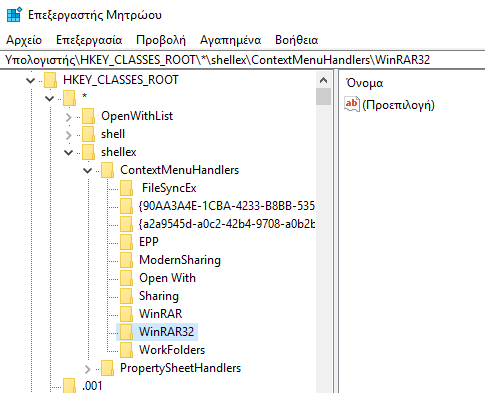Click the Registry Editor app icon in title bar
The height and width of the screenshot is (393, 485).
14,15
